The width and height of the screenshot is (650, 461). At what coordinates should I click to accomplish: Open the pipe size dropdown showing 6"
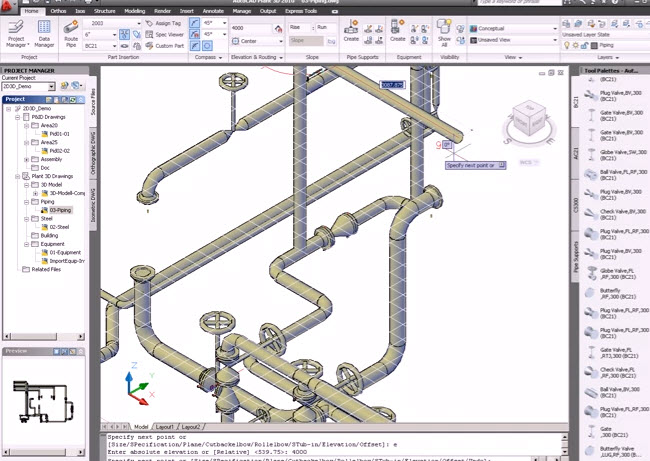click(x=100, y=34)
